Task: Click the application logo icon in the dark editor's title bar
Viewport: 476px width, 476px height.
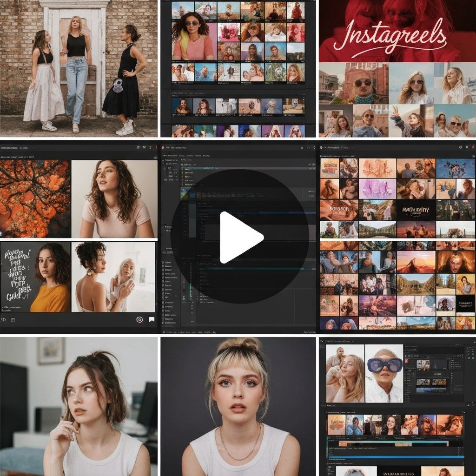Action: [162, 147]
